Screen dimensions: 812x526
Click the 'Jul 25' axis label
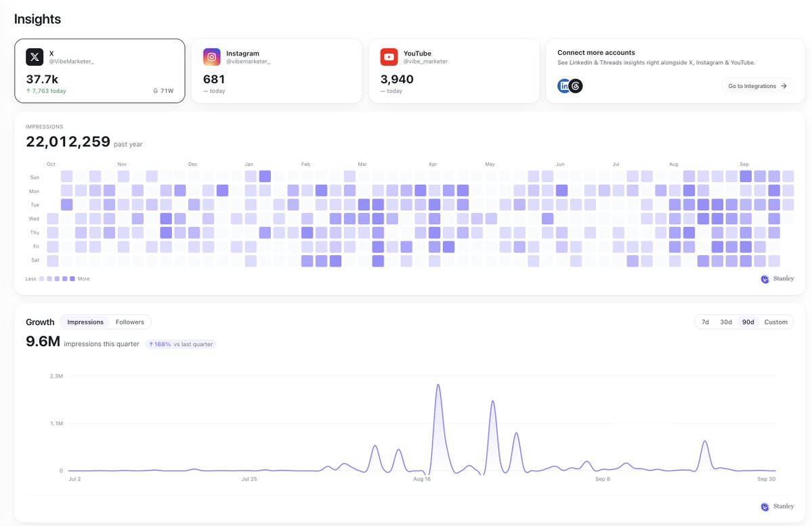[x=249, y=479]
